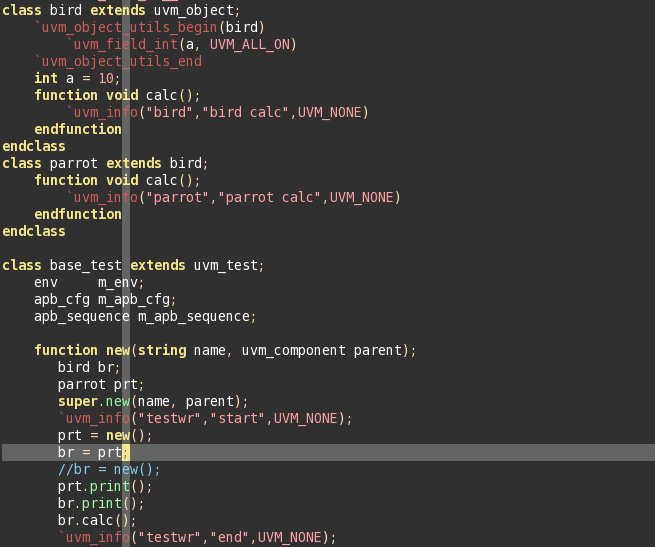The height and width of the screenshot is (547, 655).
Task: Click 'class parrot extends bird;' line
Action: [x=105, y=163]
